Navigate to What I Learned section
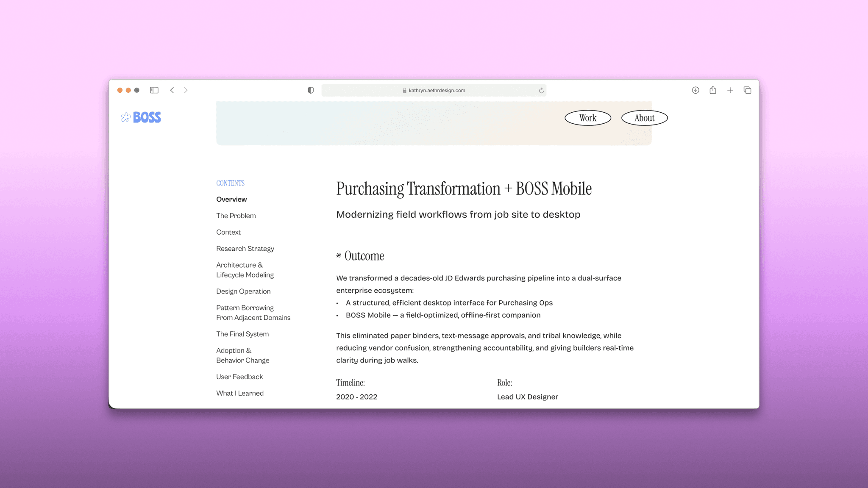Screen dimensions: 868x488 [240, 394]
